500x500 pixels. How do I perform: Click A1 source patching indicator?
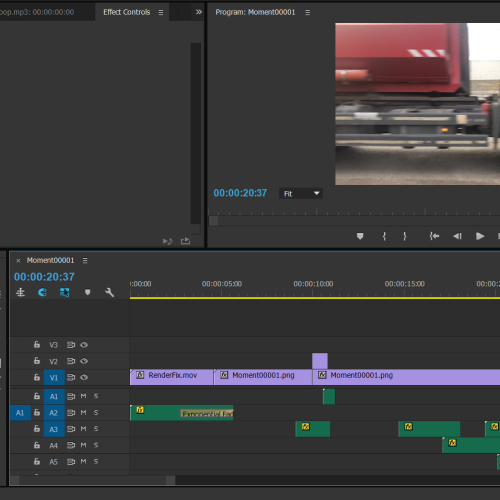coord(20,413)
